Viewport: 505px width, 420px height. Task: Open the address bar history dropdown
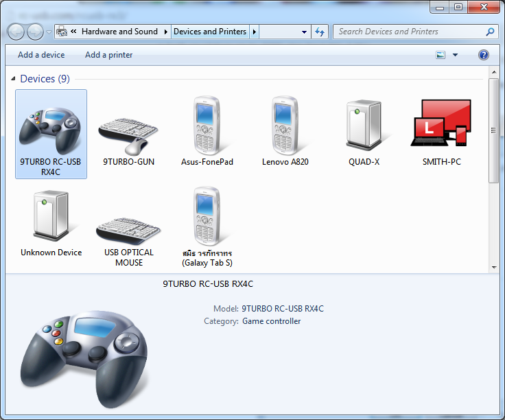pos(304,32)
